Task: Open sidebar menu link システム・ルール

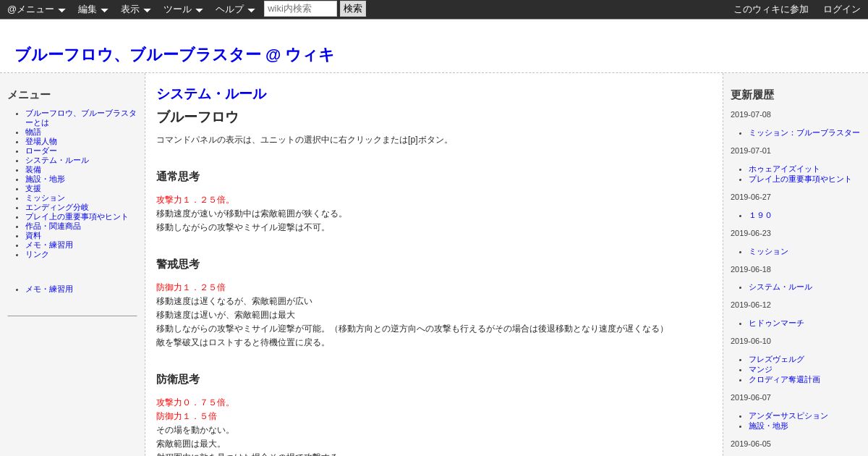Action: [x=57, y=161]
